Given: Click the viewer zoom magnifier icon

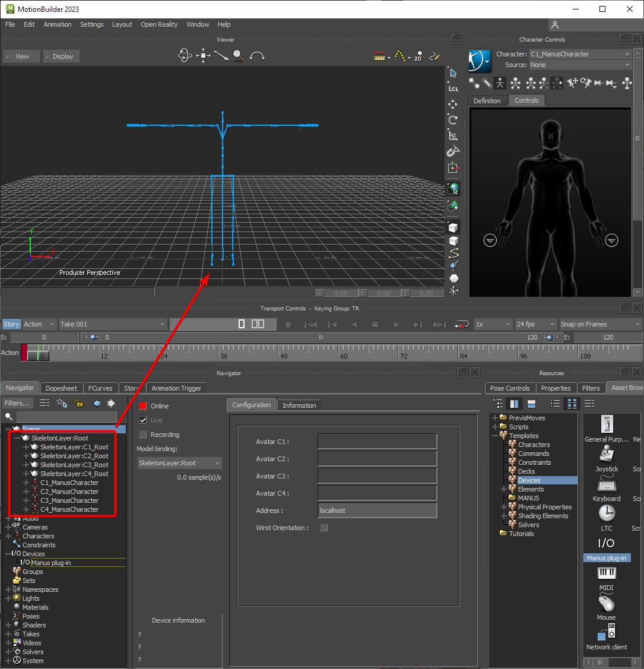Looking at the screenshot, I should coord(239,56).
